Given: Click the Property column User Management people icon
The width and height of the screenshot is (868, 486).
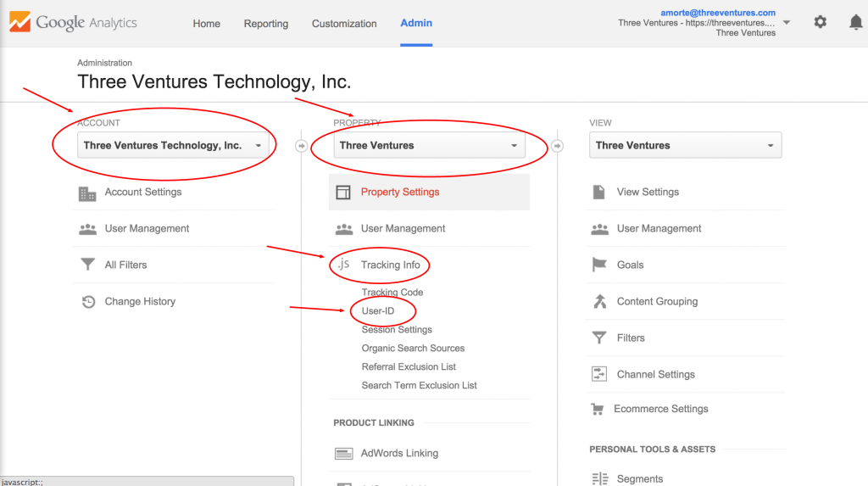Looking at the screenshot, I should pos(344,229).
